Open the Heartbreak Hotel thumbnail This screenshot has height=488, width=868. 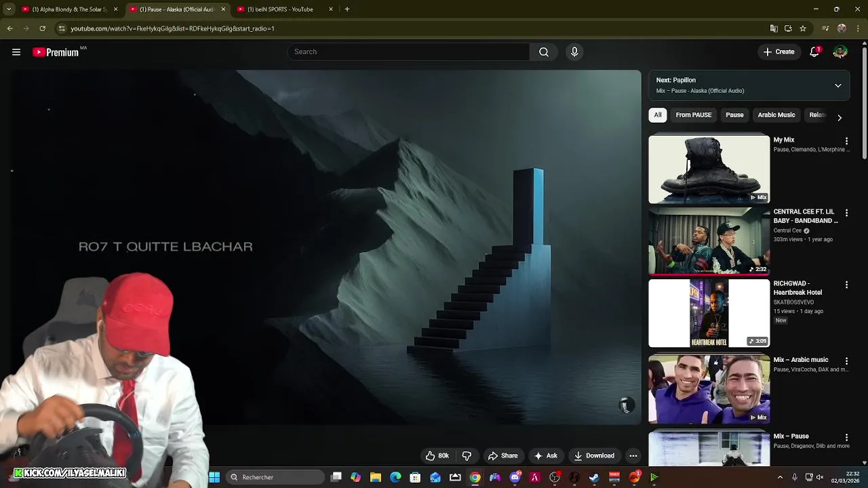(x=709, y=313)
